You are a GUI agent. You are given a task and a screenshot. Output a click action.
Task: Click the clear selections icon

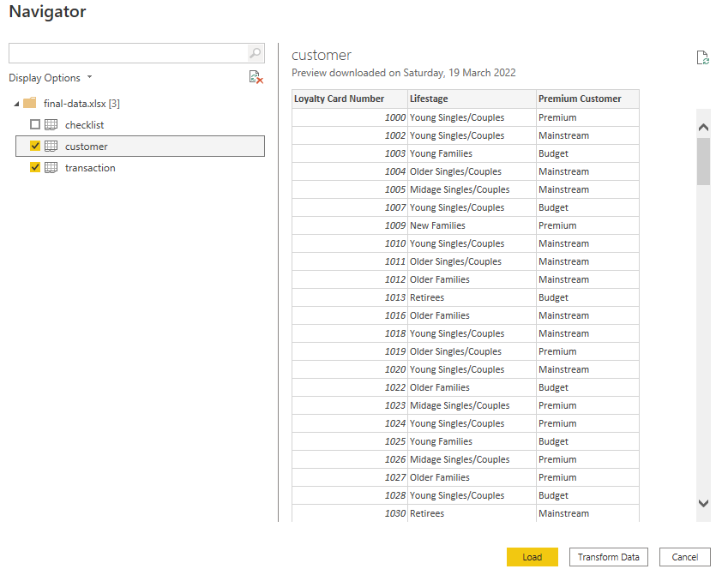[x=256, y=77]
